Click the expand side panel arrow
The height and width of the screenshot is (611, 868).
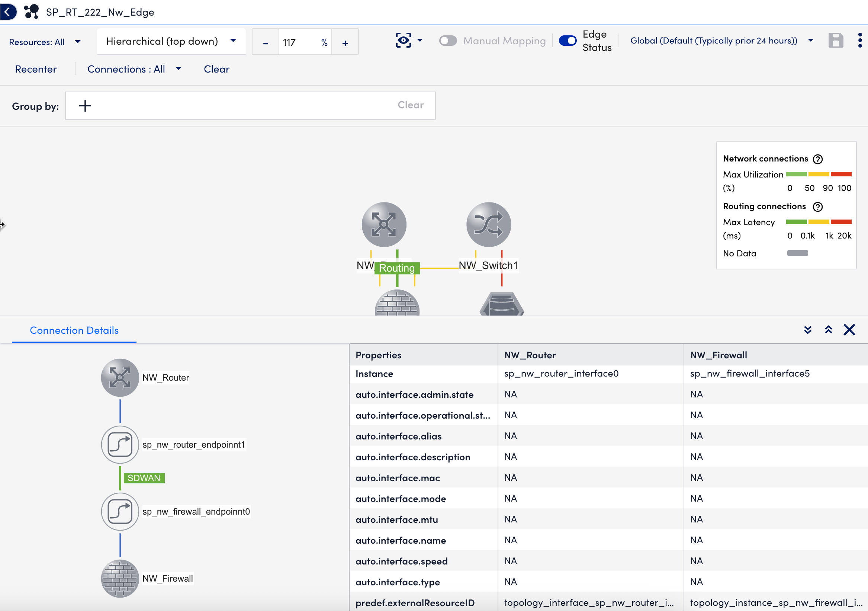(x=3, y=225)
